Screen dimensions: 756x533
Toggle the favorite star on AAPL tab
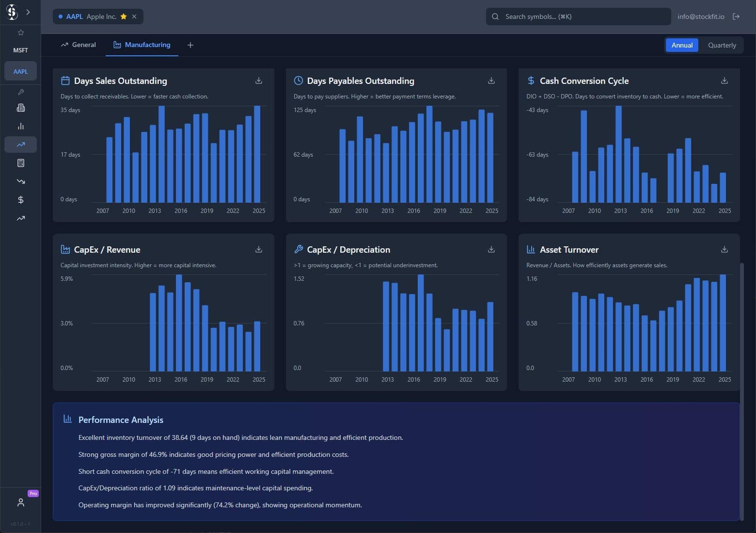(124, 16)
